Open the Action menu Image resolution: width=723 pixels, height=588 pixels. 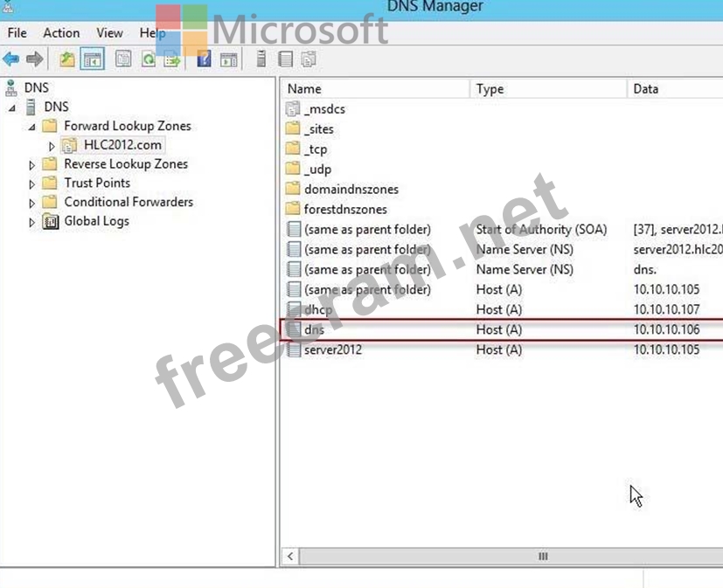(x=61, y=33)
